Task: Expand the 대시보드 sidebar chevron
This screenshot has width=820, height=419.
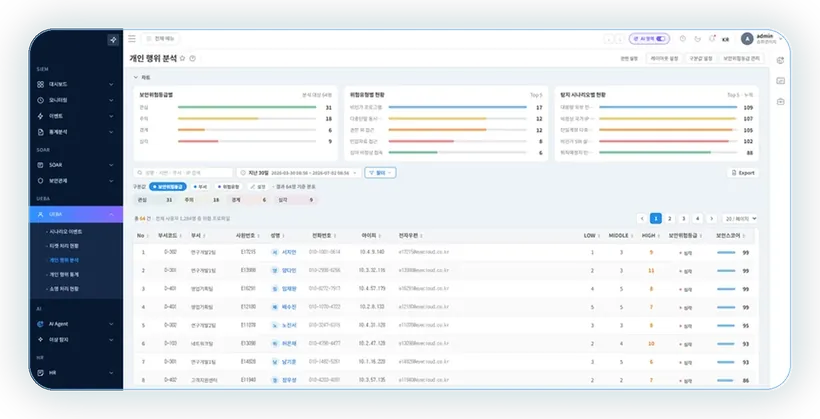Action: (111, 84)
